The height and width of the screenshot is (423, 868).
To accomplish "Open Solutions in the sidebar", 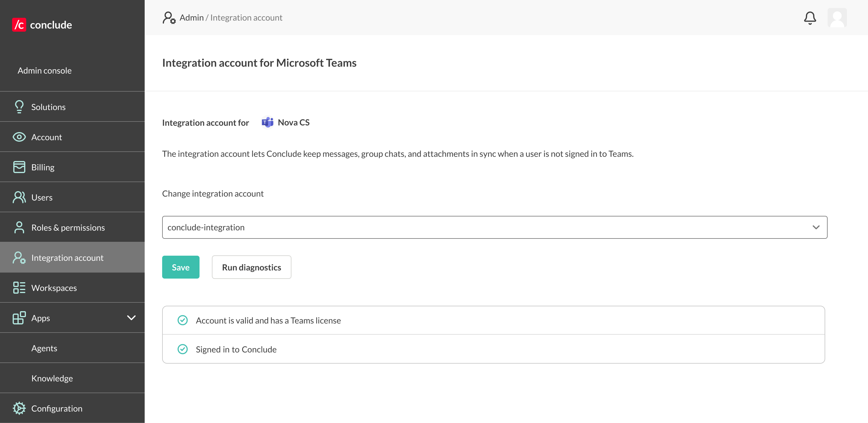I will (72, 107).
